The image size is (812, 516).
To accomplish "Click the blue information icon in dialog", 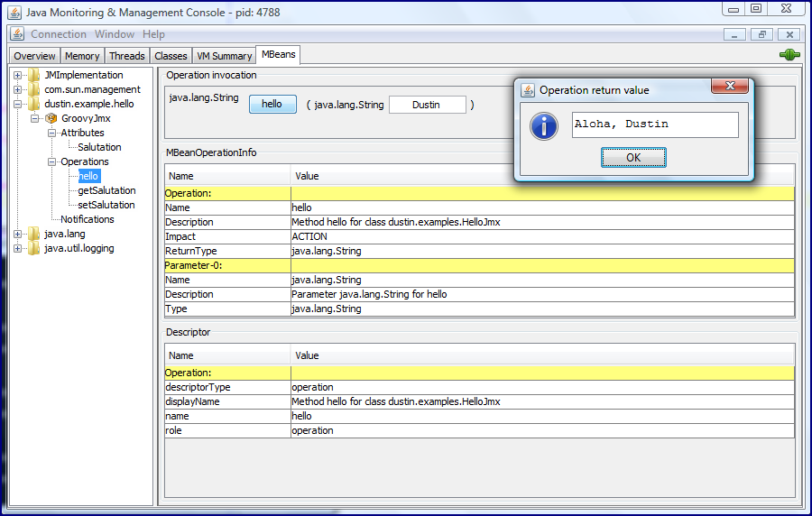I will coord(544,126).
